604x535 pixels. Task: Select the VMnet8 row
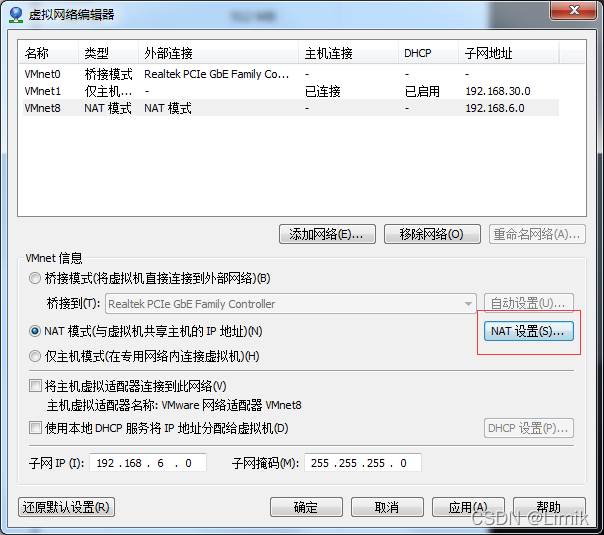[291, 108]
